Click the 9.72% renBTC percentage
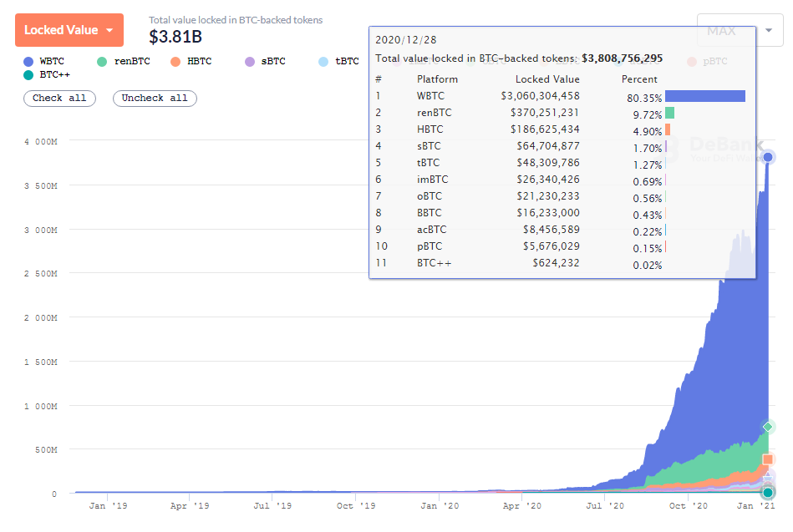 648,114
